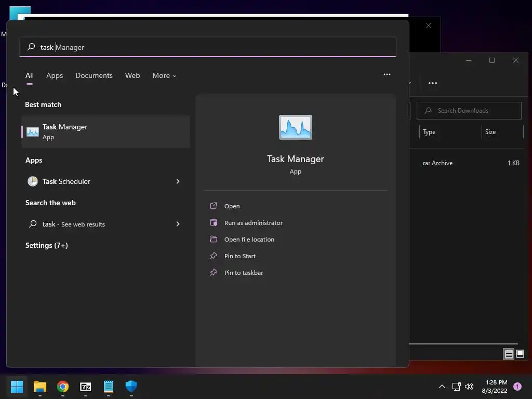
Task: Open See more menu in Downloads window
Action: coord(433,83)
